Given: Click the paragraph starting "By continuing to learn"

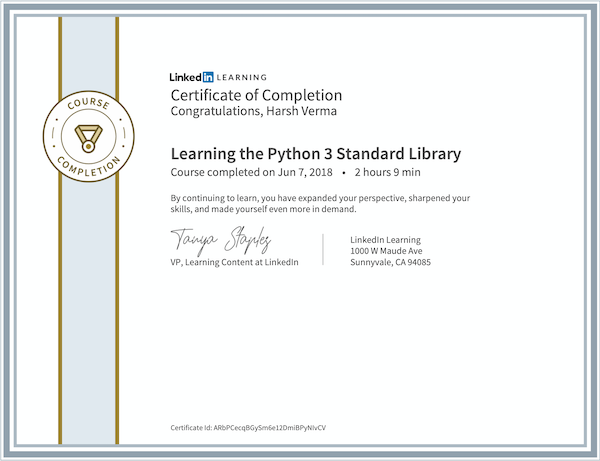Looking at the screenshot, I should point(320,203).
